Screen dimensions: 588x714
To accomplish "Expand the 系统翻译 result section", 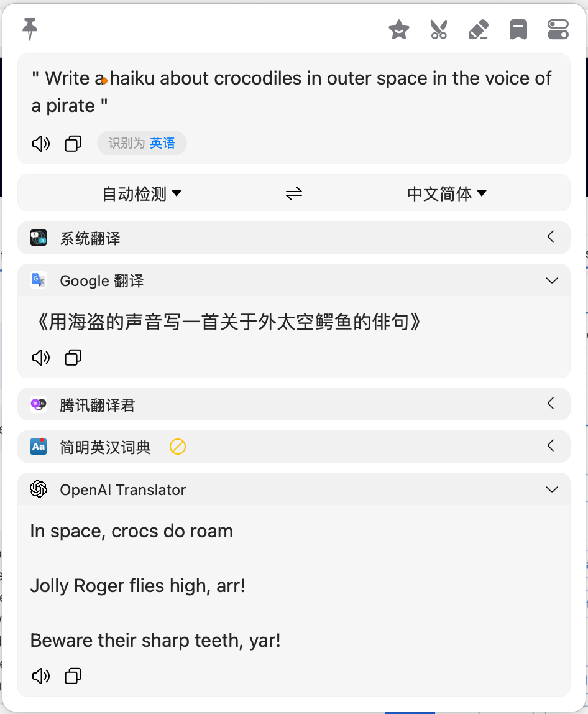I will [x=550, y=237].
